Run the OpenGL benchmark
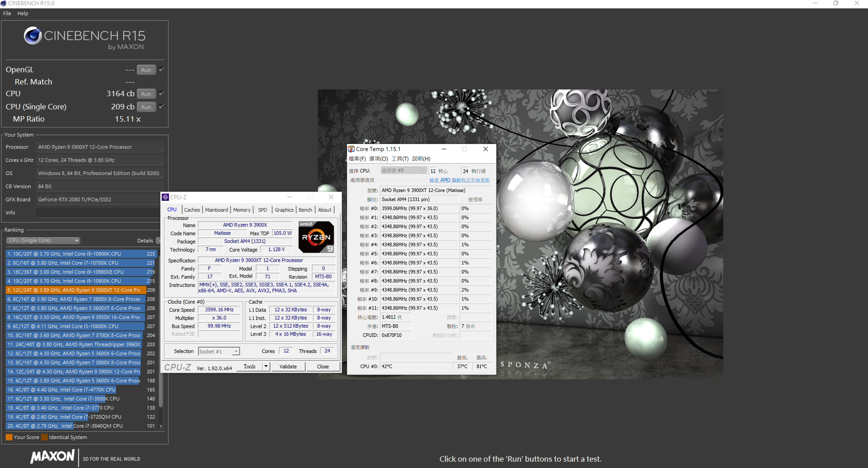Viewport: 868px width, 468px height. click(x=146, y=70)
